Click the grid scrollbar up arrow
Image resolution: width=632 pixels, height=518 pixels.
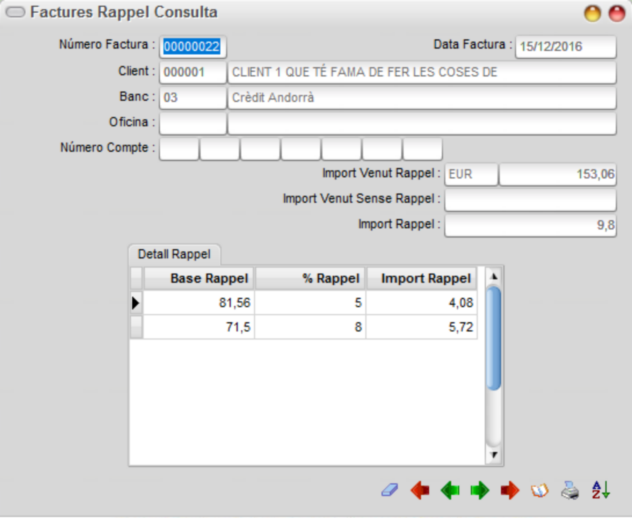click(x=494, y=277)
